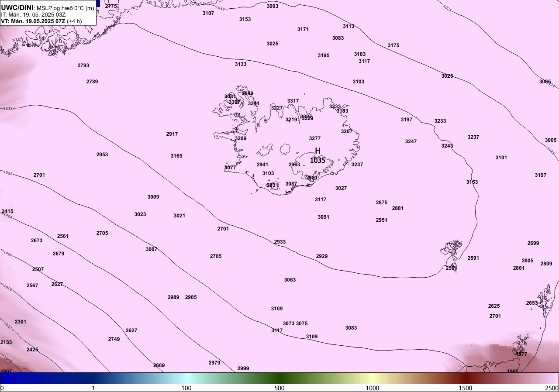The image size is (559, 392).
Task: Click the 'IT: Mán. 19. 05. 2025 03Z' line
Action: coord(33,14)
